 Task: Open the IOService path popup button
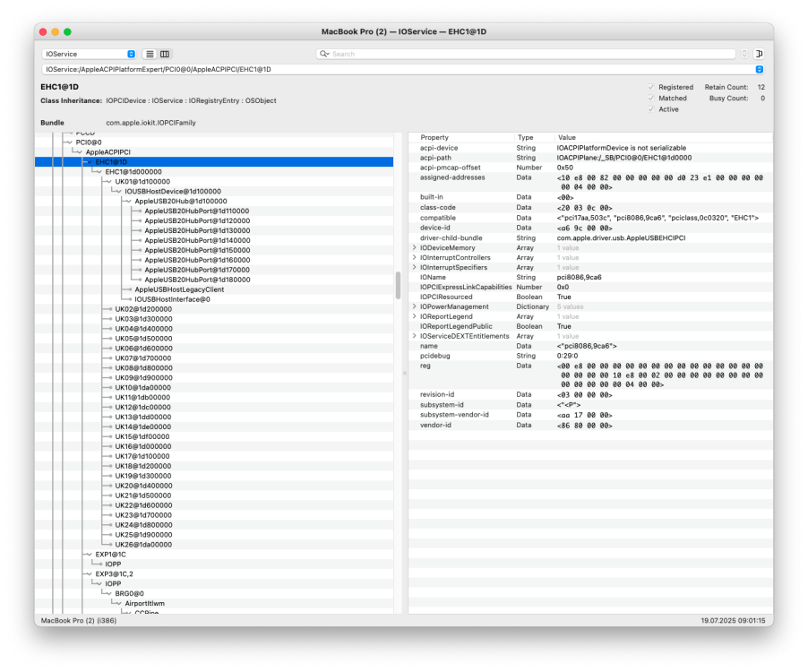pos(759,69)
